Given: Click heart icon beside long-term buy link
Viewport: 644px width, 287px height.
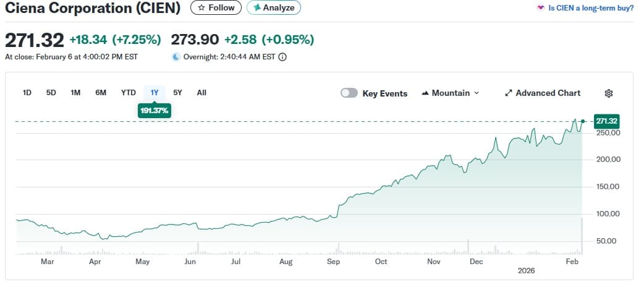Looking at the screenshot, I should pyautogui.click(x=541, y=8).
